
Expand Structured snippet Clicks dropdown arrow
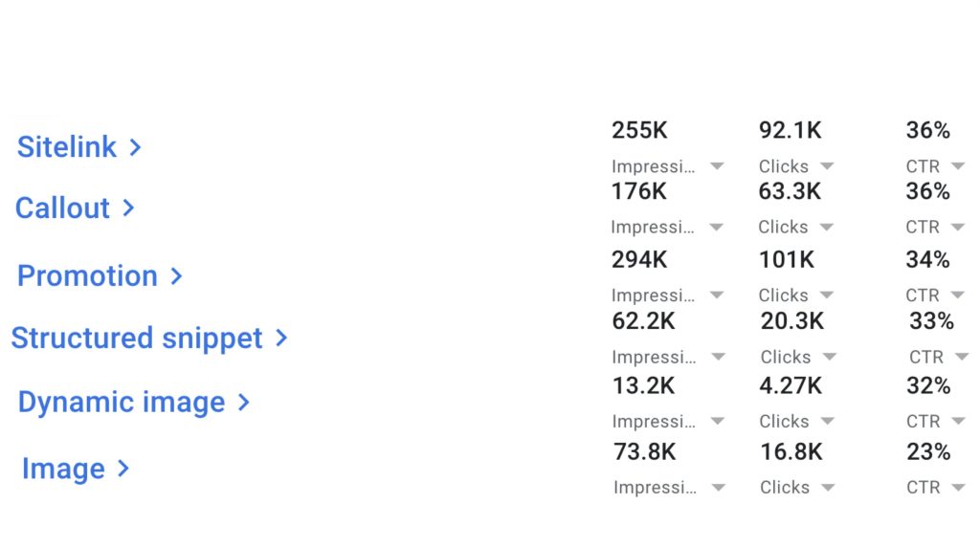pyautogui.click(x=829, y=358)
